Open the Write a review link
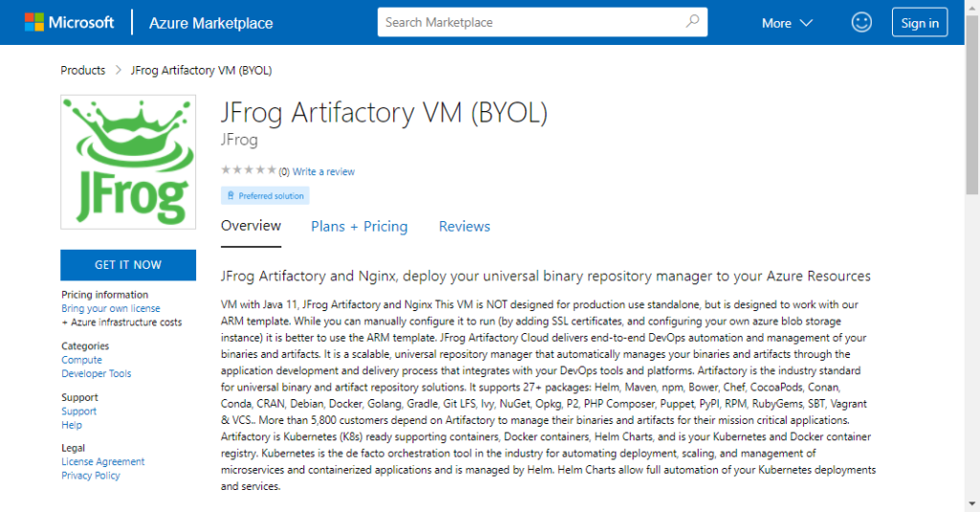The width and height of the screenshot is (980, 512). [x=323, y=172]
